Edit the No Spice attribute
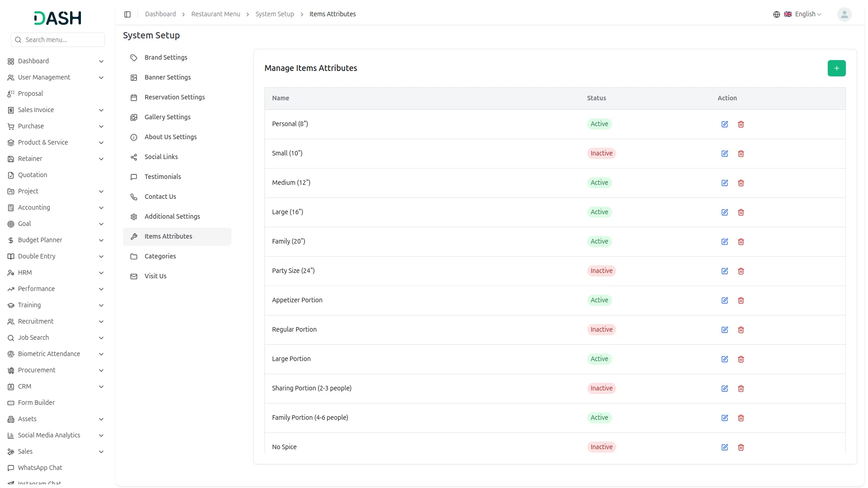 [x=725, y=447]
